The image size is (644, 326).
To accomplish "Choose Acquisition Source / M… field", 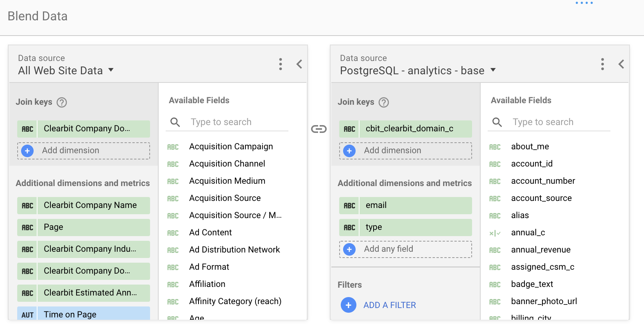I will [235, 215].
